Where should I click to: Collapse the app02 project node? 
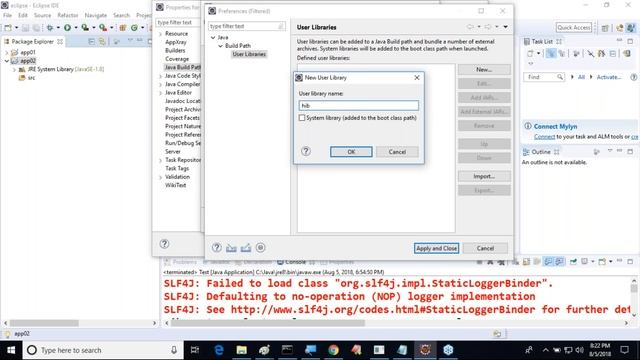7,61
